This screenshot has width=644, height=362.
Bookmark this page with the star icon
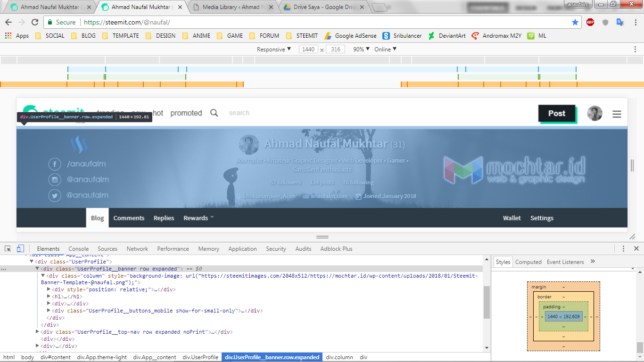point(575,22)
